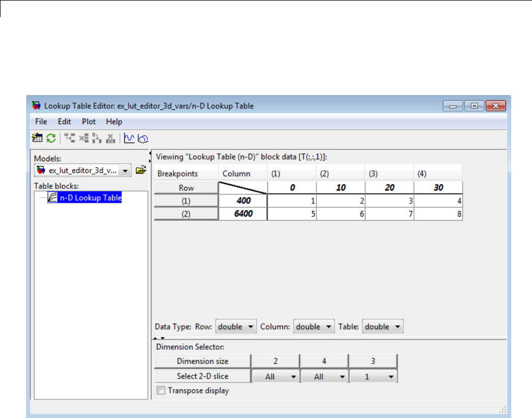Click the Row header button
The width and height of the screenshot is (532, 418).
(186, 188)
